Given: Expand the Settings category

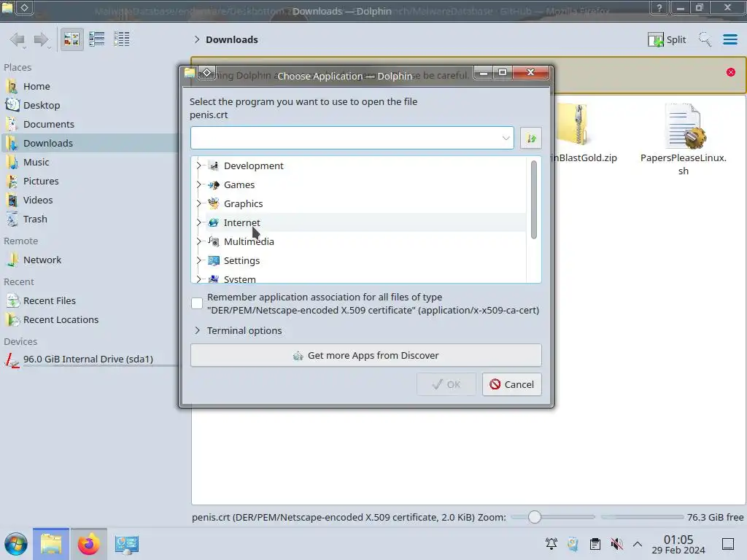Looking at the screenshot, I should (x=198, y=261).
